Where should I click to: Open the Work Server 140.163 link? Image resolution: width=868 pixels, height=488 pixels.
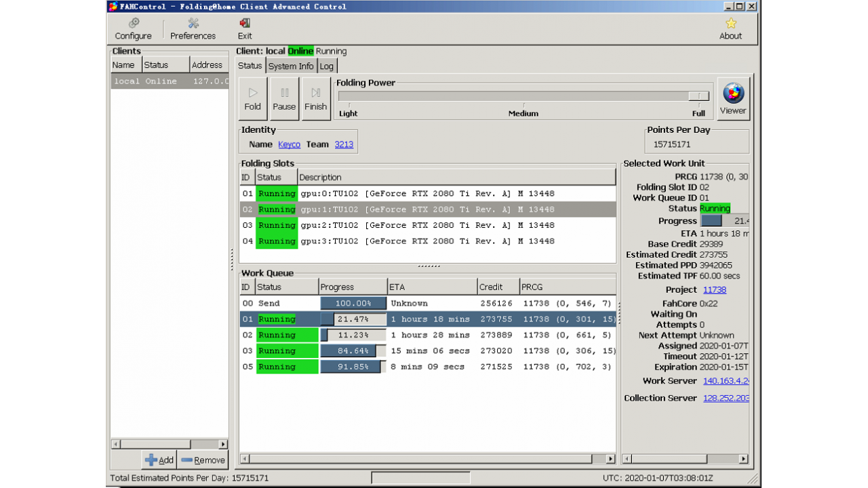coord(726,381)
